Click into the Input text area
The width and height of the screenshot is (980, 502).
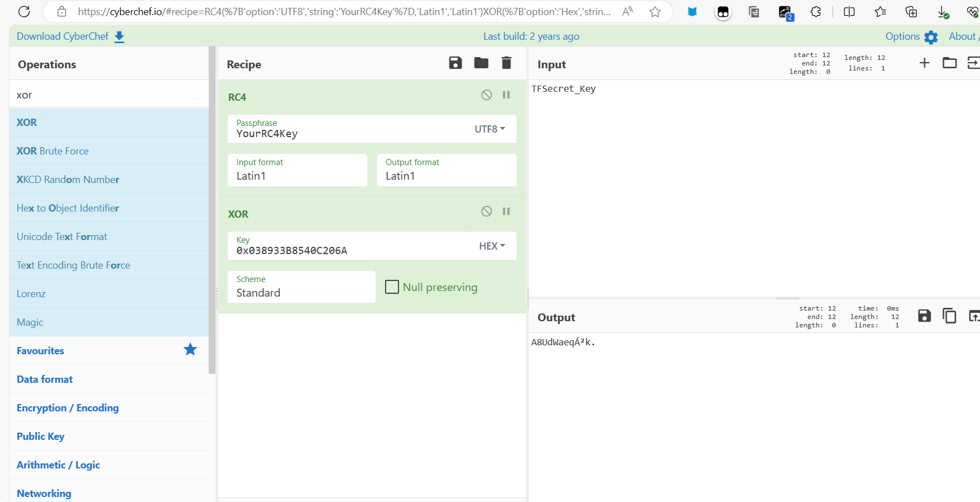click(754, 188)
